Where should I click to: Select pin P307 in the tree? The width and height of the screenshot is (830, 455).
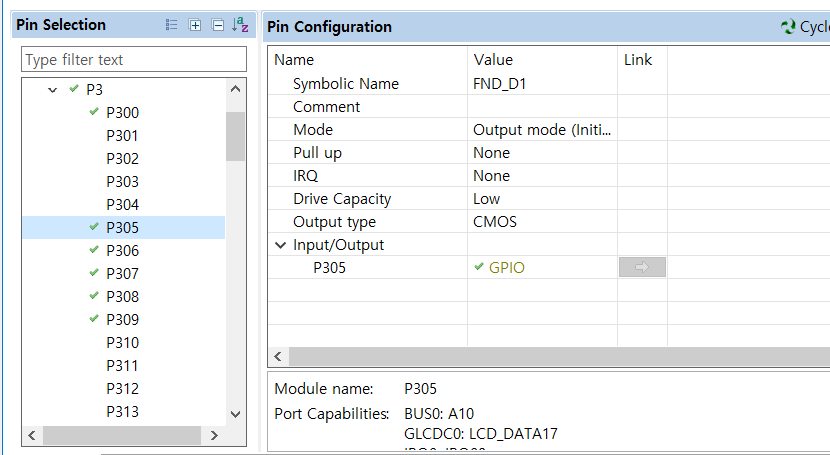point(122,274)
